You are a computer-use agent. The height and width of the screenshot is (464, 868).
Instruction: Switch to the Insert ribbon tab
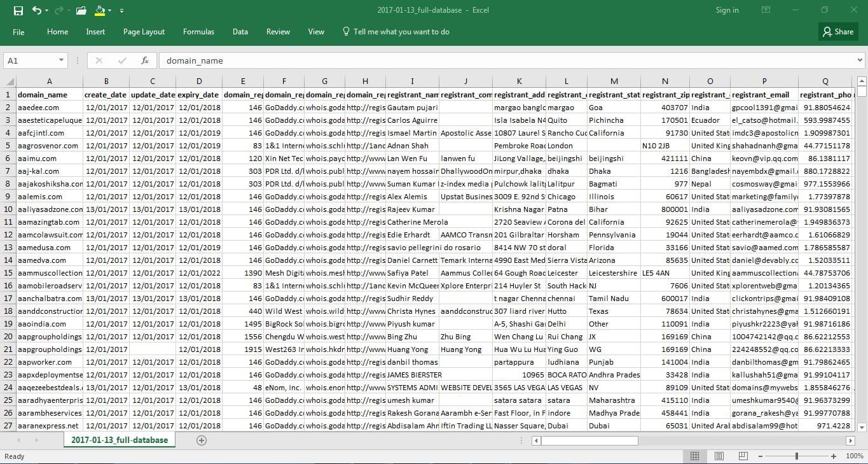pyautogui.click(x=95, y=32)
